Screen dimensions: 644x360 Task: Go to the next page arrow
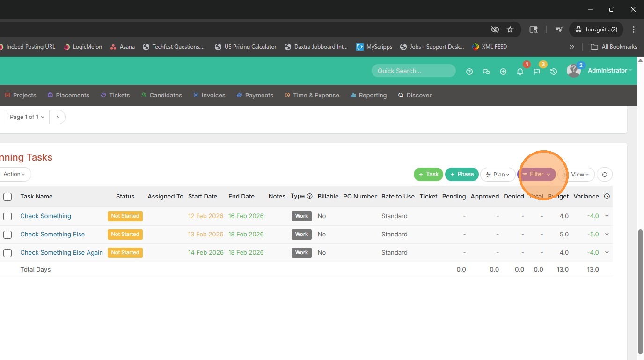[x=58, y=117]
